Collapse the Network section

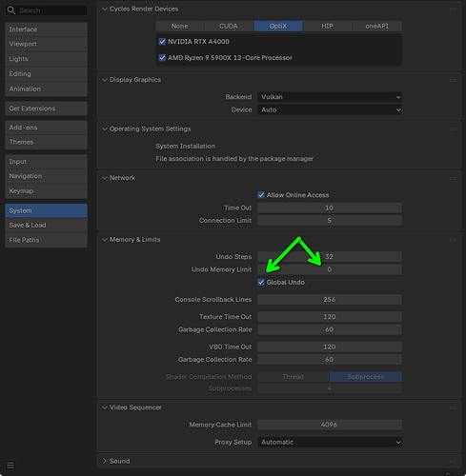(x=105, y=178)
